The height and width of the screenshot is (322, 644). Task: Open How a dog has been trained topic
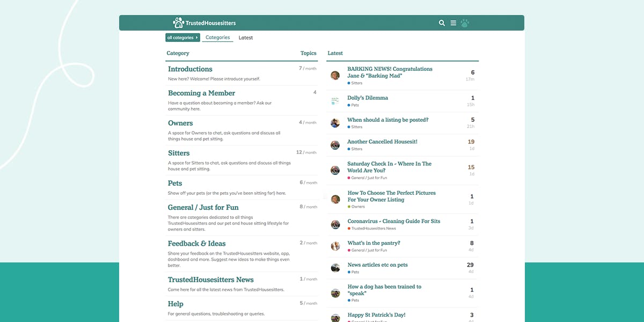pyautogui.click(x=384, y=290)
